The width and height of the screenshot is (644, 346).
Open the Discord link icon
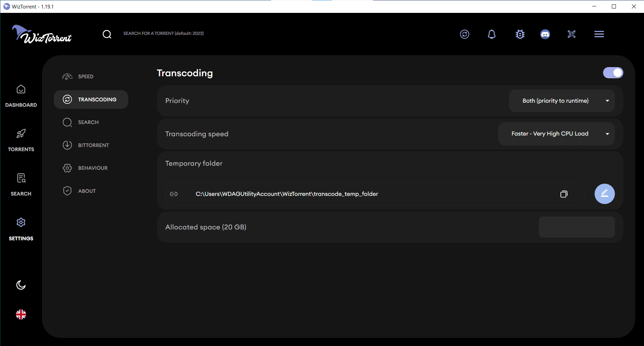pyautogui.click(x=545, y=34)
